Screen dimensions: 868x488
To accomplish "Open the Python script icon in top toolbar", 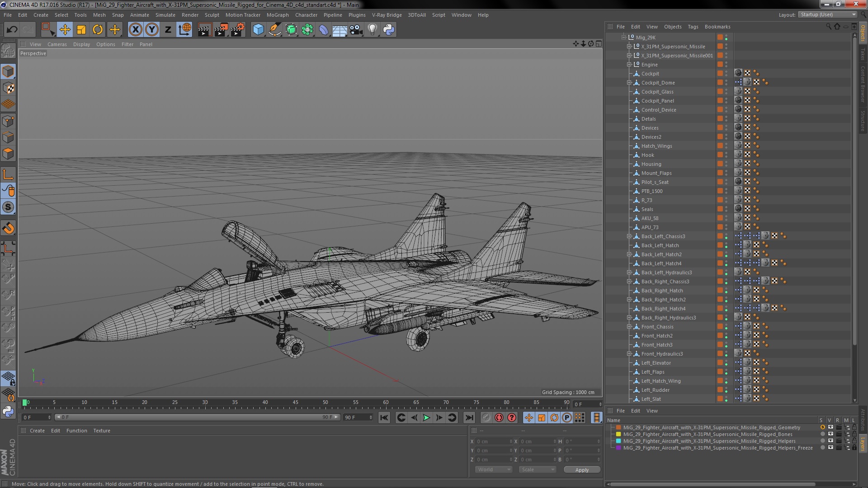I will [x=389, y=30].
